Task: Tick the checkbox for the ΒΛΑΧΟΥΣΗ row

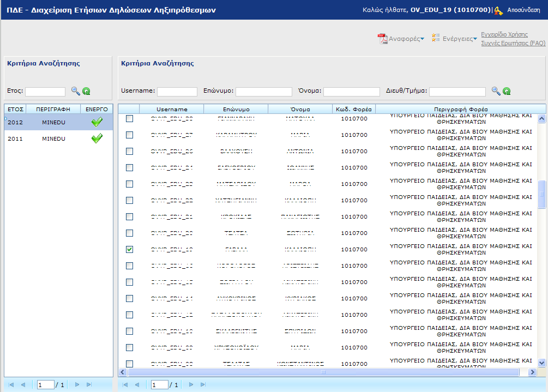Action: [129, 151]
